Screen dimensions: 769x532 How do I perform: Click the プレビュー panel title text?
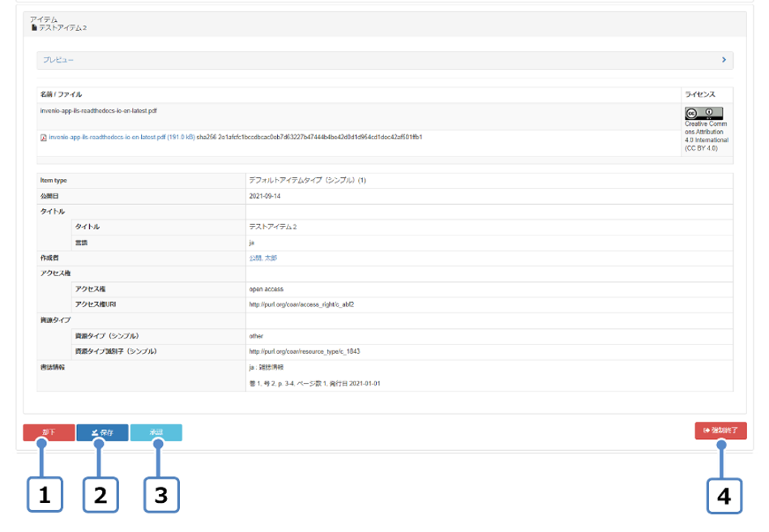pyautogui.click(x=58, y=60)
